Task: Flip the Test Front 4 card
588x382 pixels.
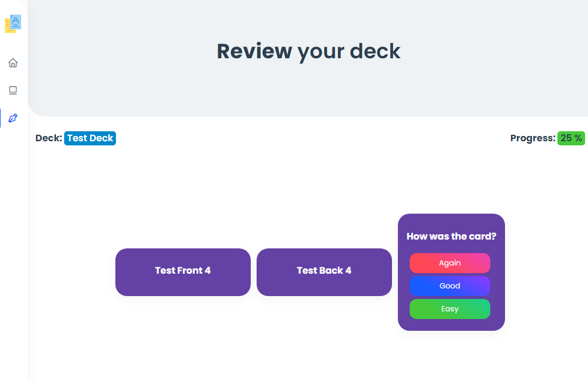Action: point(182,272)
